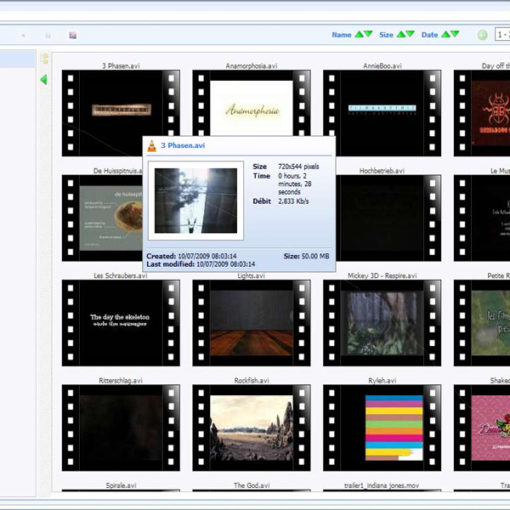This screenshot has width=510, height=510.
Task: Click the Size sort label
Action: tap(386, 35)
